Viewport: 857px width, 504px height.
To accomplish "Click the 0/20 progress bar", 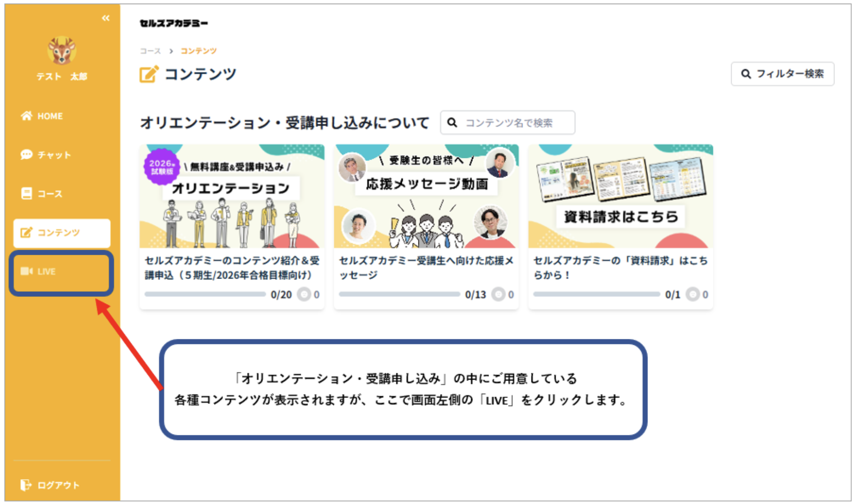I will coord(205,295).
